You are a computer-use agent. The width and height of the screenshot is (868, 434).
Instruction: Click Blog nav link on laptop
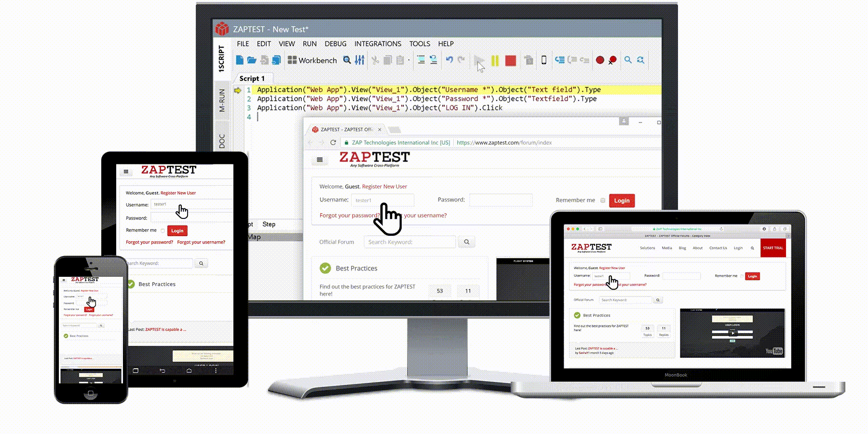pos(682,248)
